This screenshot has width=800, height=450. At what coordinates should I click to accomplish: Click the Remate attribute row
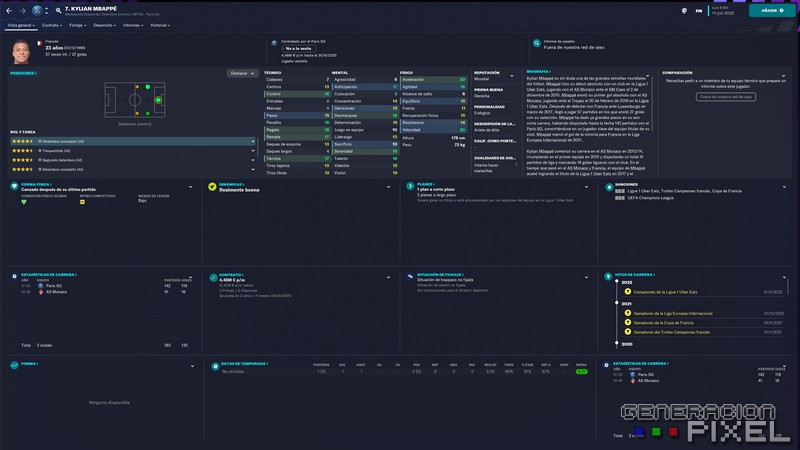point(297,137)
